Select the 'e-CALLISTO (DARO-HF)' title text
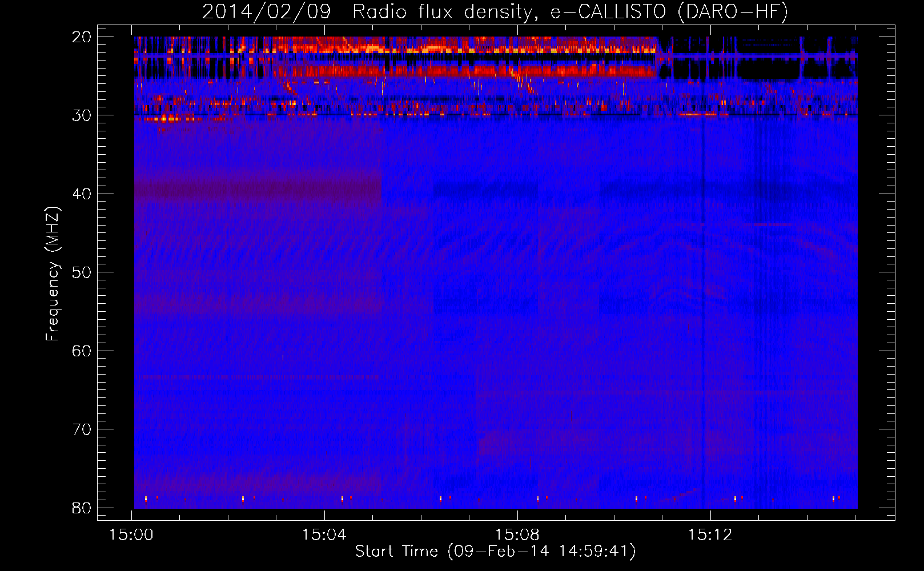The width and height of the screenshot is (924, 571). [x=669, y=12]
